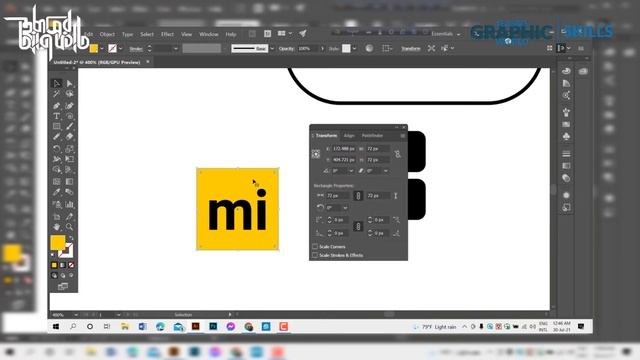Expand the rectangle rotation angle dropdown

pos(345,208)
